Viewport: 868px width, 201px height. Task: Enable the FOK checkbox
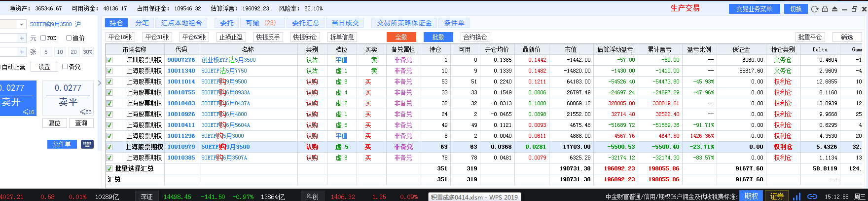[x=43, y=38]
